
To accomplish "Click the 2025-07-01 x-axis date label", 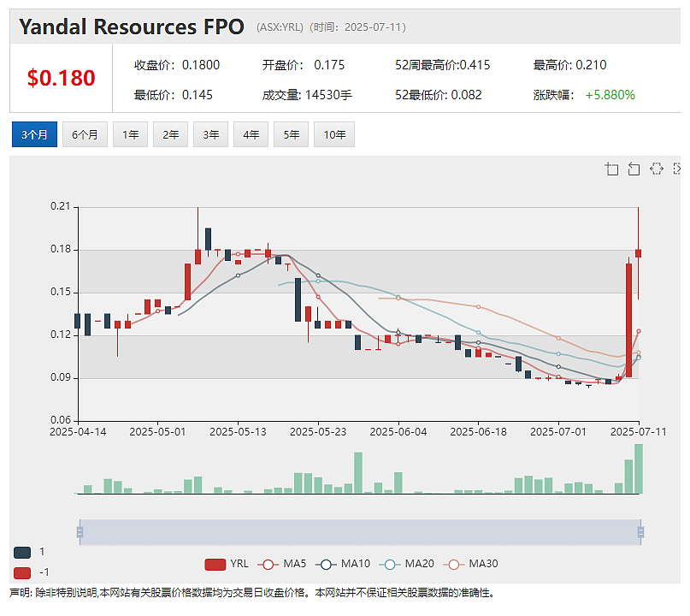I will (x=558, y=432).
